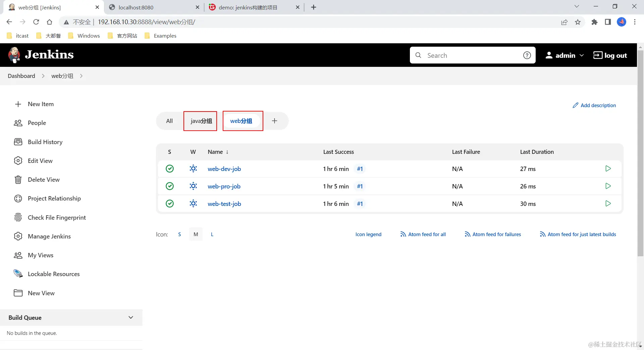
Task: Switch to the localhost:8080 browser tab
Action: [x=154, y=7]
